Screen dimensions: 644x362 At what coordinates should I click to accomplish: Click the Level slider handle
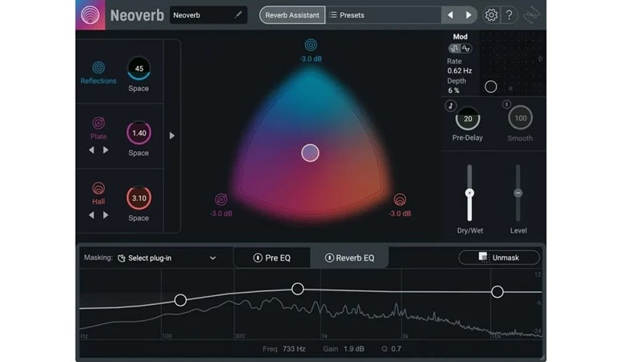[518, 193]
